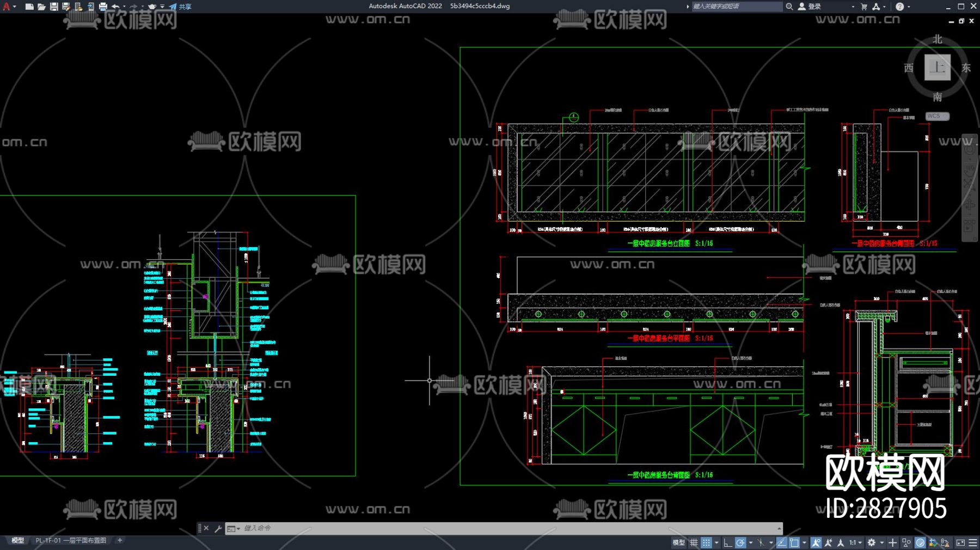Click the Clean Screen icon
Viewport: 980px width, 550px height.
pos(960,542)
